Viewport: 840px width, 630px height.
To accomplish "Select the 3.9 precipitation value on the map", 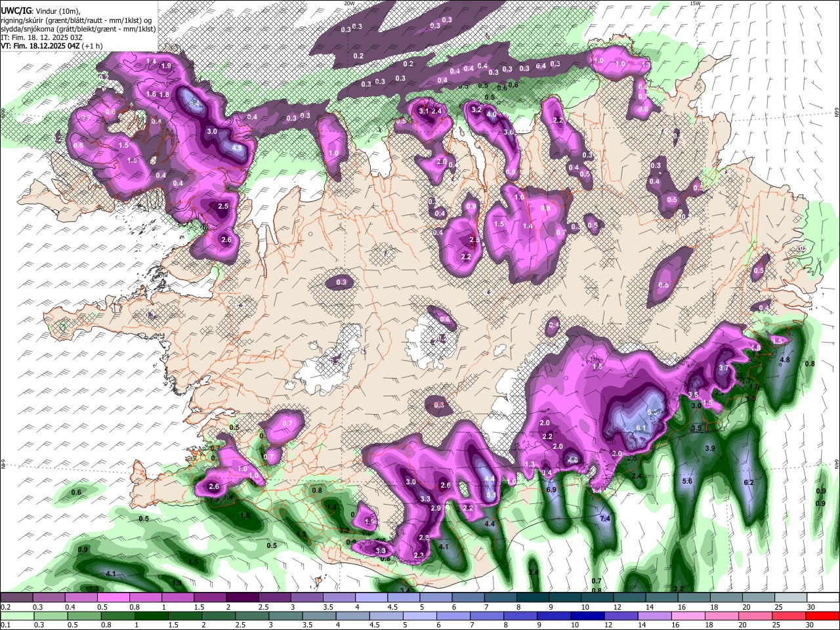I will point(709,448).
